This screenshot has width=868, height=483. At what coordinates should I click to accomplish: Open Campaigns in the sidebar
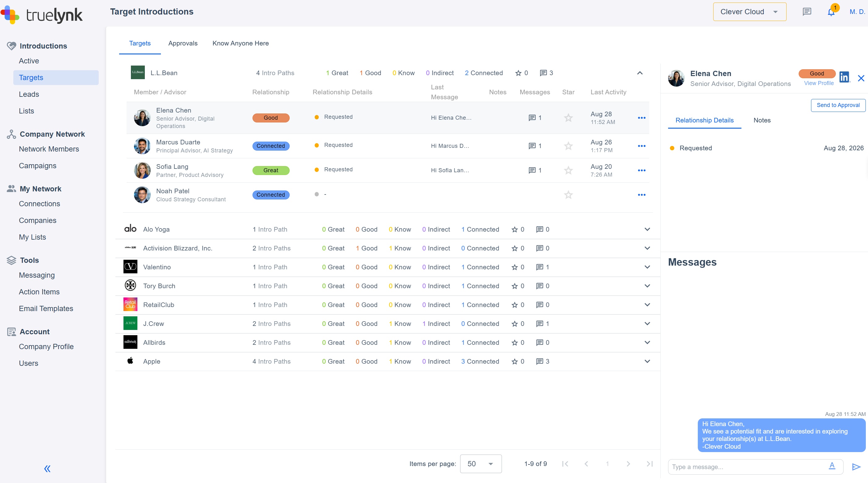(x=38, y=166)
